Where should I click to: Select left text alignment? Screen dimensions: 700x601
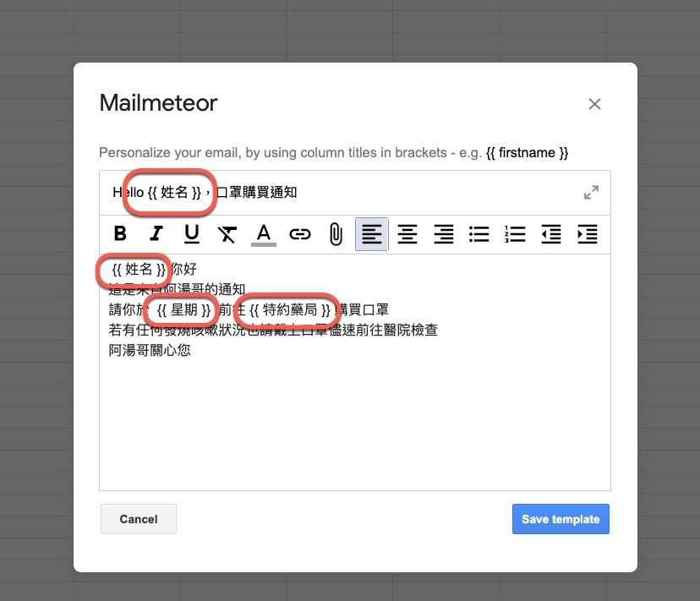[x=371, y=234]
